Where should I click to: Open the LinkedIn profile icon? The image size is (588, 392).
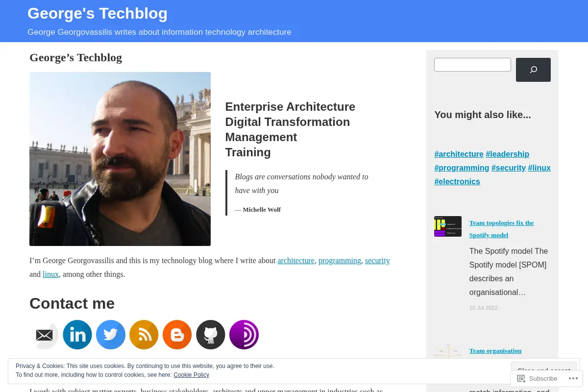(x=77, y=335)
